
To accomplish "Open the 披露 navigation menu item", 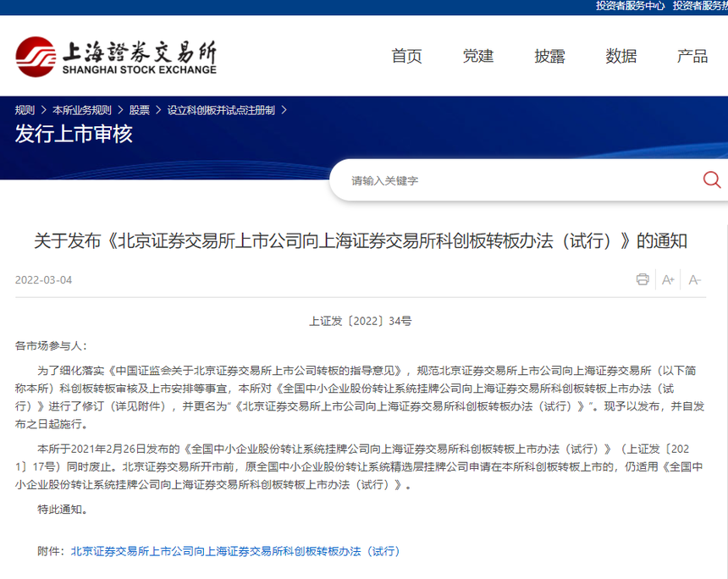I will (549, 56).
